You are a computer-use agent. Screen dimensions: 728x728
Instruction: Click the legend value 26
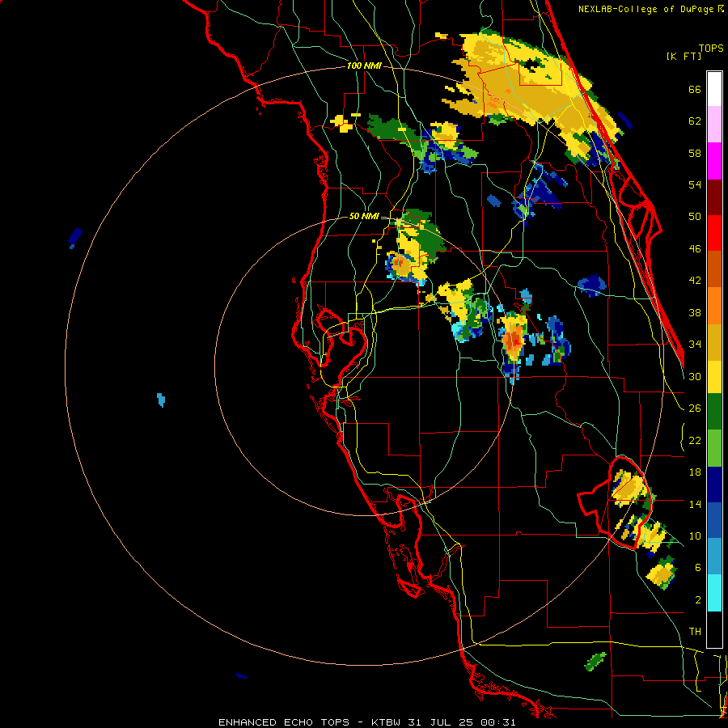695,408
